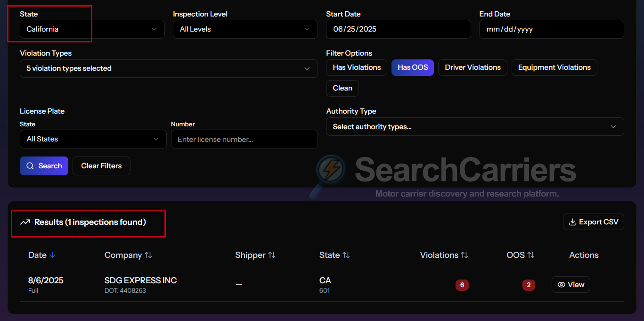Click the DOT: 4408263 text
The height and width of the screenshot is (321, 644).
coord(125,291)
